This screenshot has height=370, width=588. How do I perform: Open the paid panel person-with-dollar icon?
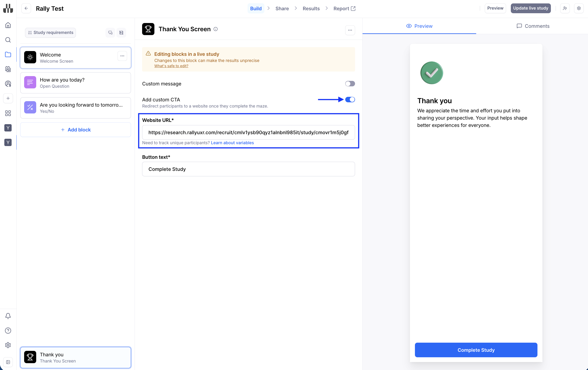pos(8,84)
